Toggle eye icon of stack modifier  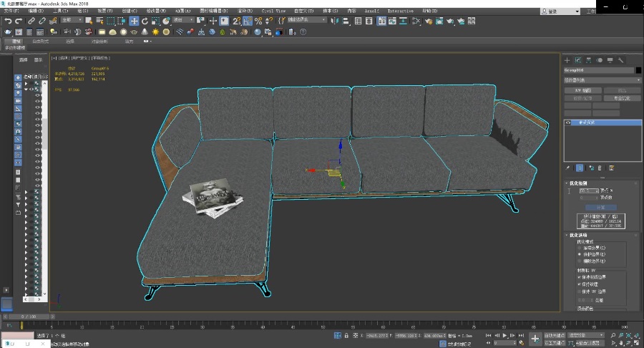point(568,122)
